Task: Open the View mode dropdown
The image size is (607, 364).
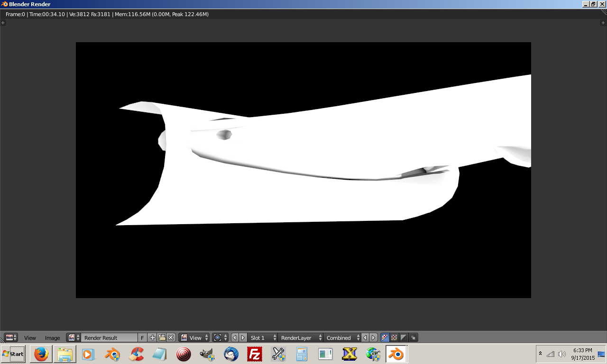Action: [x=194, y=337]
